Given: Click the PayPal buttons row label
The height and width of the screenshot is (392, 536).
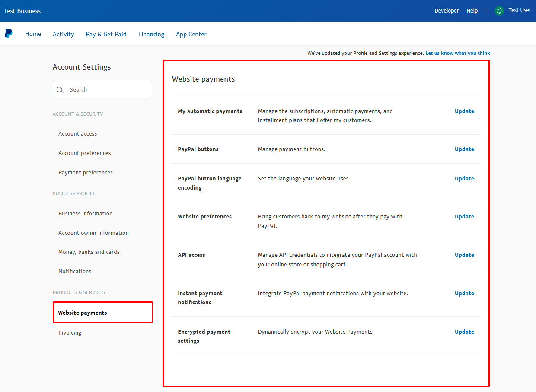Looking at the screenshot, I should click(x=198, y=149).
